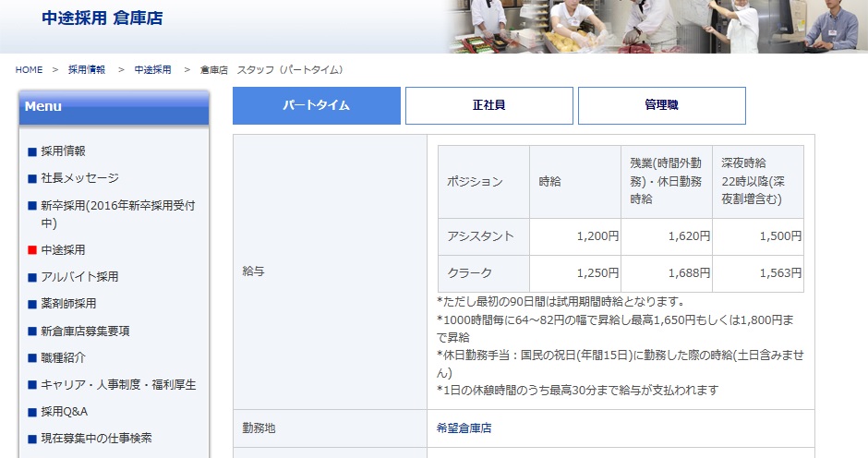Follow the 希望倉庫店 link
This screenshot has width=868, height=458.
point(464,428)
